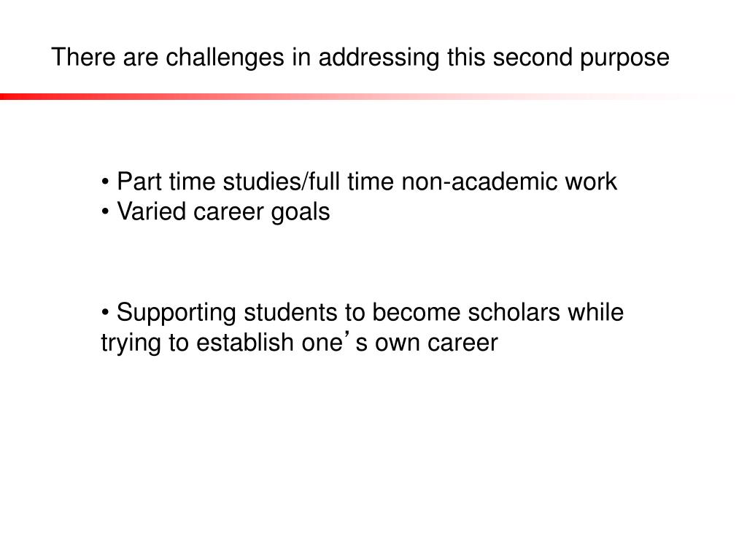
Task: Click the 'trying to establish one's own career' line
Action: [x=299, y=343]
